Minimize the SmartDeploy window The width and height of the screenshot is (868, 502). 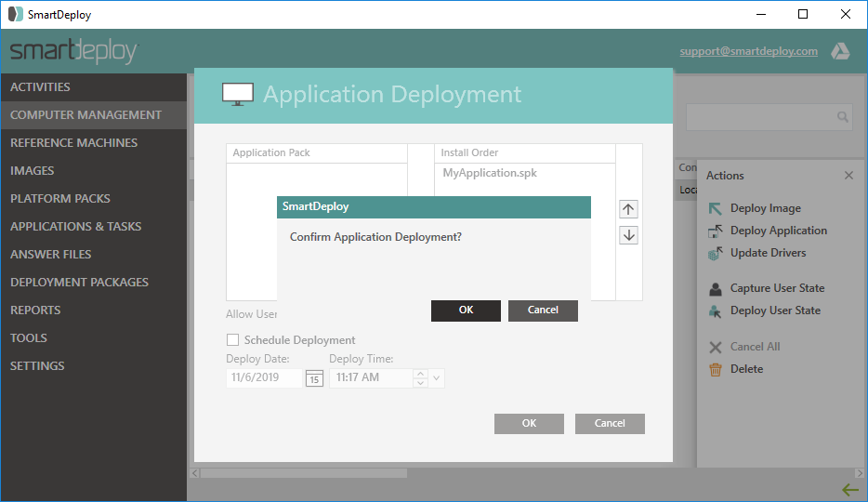tap(761, 14)
